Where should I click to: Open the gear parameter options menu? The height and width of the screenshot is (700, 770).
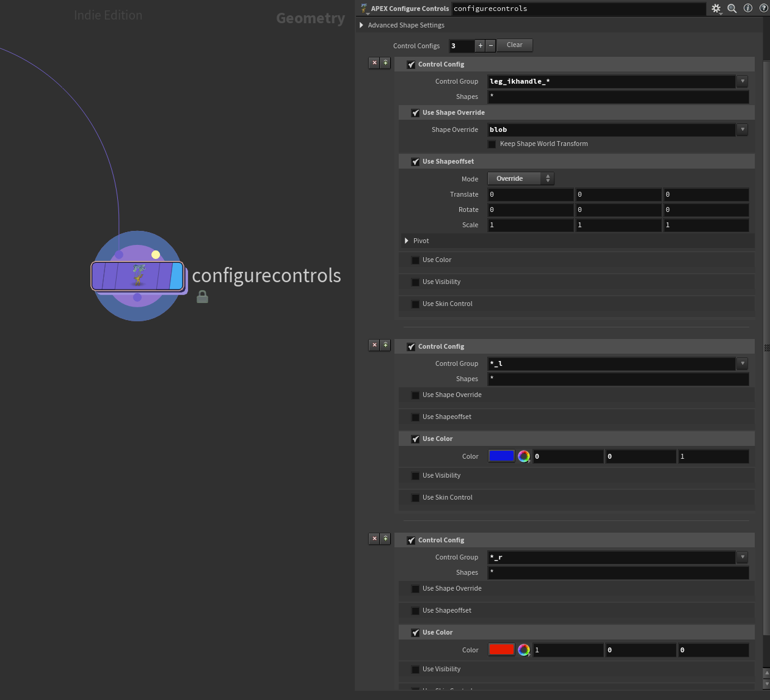pos(715,9)
